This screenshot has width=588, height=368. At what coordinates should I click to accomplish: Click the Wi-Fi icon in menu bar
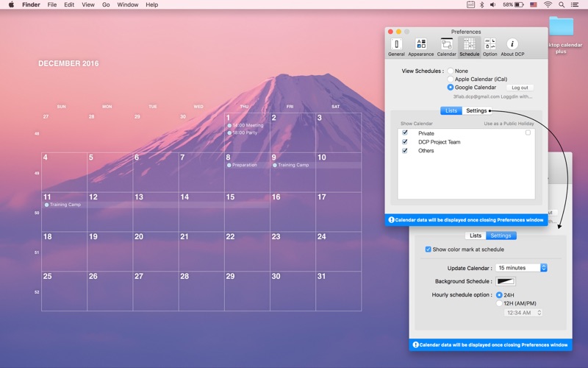point(548,4)
